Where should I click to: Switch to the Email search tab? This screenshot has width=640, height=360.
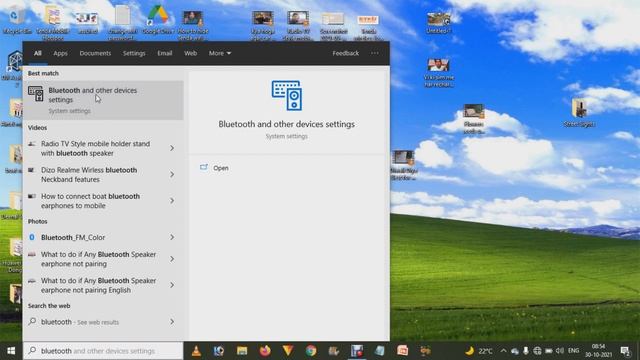pos(165,53)
